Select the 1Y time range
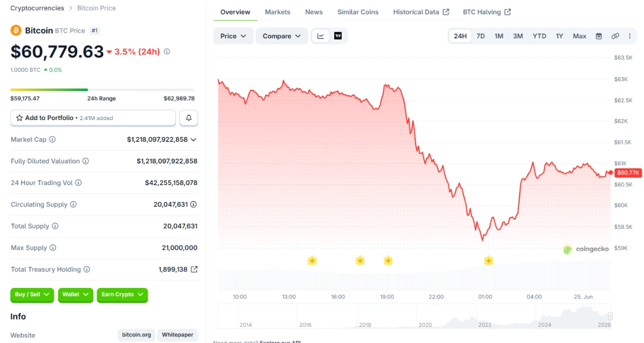644x343 pixels. [x=560, y=36]
